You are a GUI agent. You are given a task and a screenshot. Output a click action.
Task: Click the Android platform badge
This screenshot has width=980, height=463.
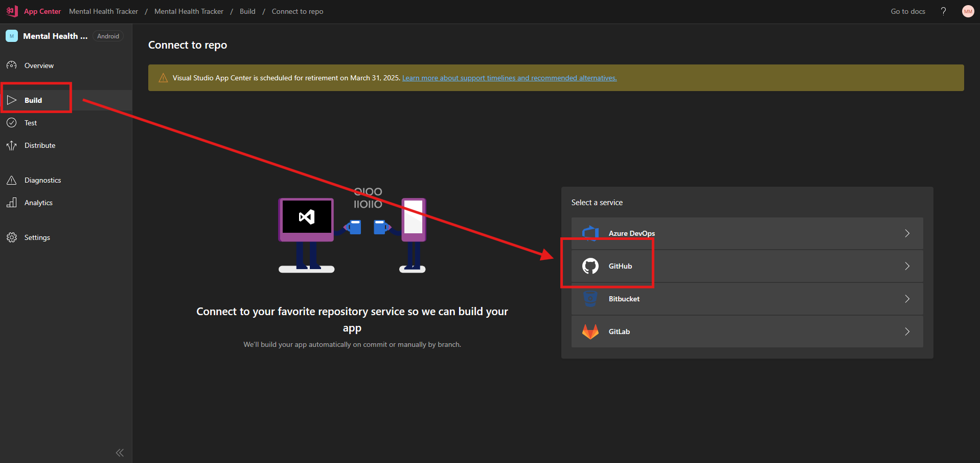click(x=108, y=36)
